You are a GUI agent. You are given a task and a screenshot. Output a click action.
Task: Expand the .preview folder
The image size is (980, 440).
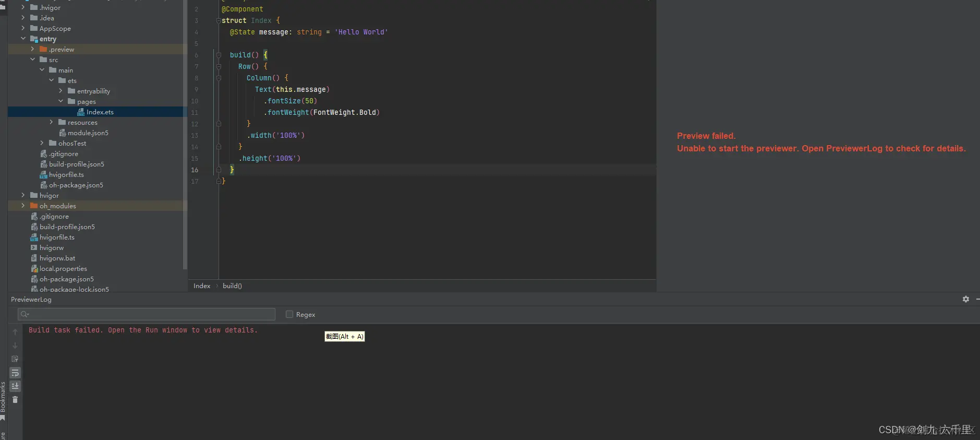click(32, 49)
